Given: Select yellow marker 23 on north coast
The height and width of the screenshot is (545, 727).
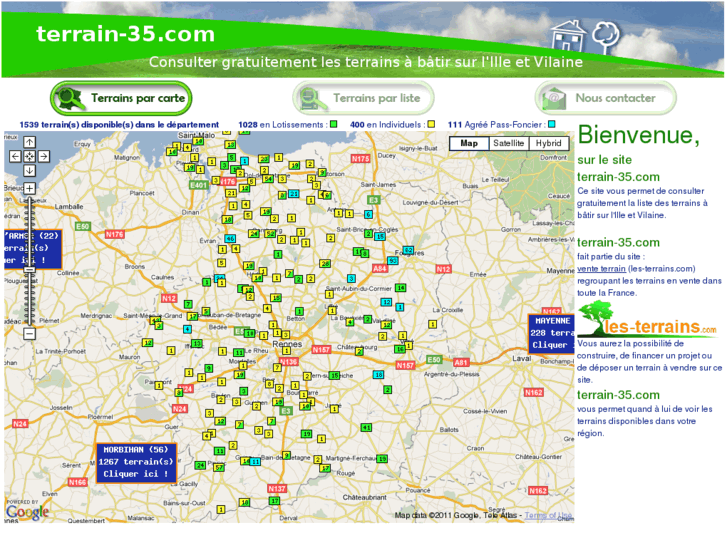Looking at the screenshot, I should coord(263,159).
